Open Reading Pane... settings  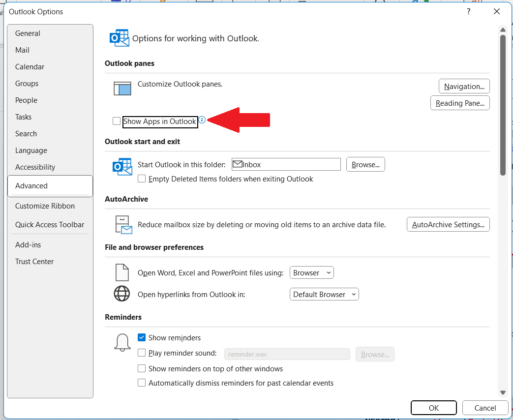coord(460,103)
